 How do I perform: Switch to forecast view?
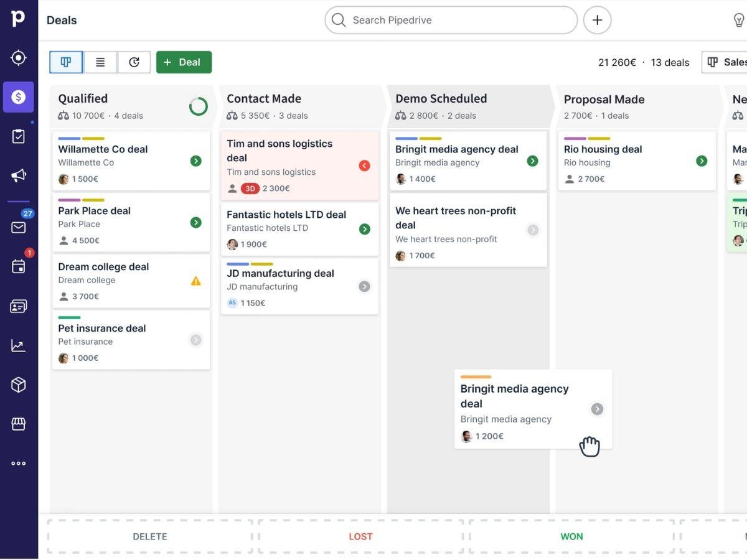click(134, 62)
